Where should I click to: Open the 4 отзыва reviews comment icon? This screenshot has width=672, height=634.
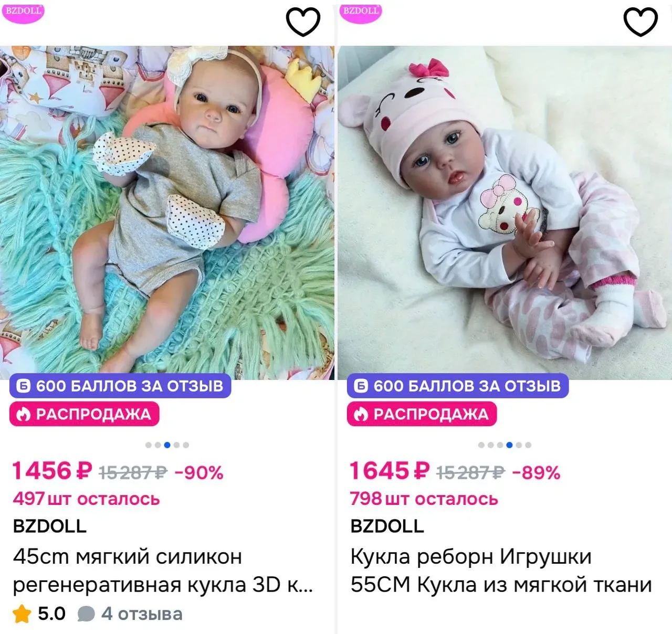pyautogui.click(x=86, y=614)
